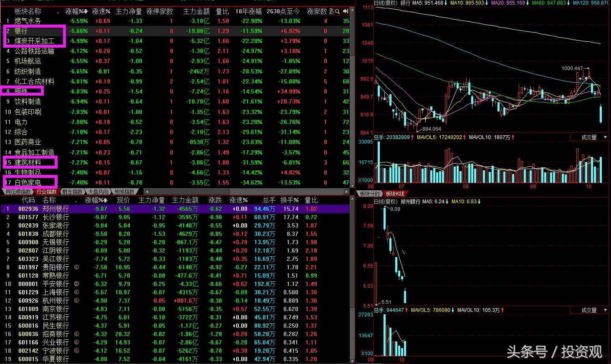Sort stocks by the 总手 column header
This screenshot has height=364, width=611.
[269, 200]
